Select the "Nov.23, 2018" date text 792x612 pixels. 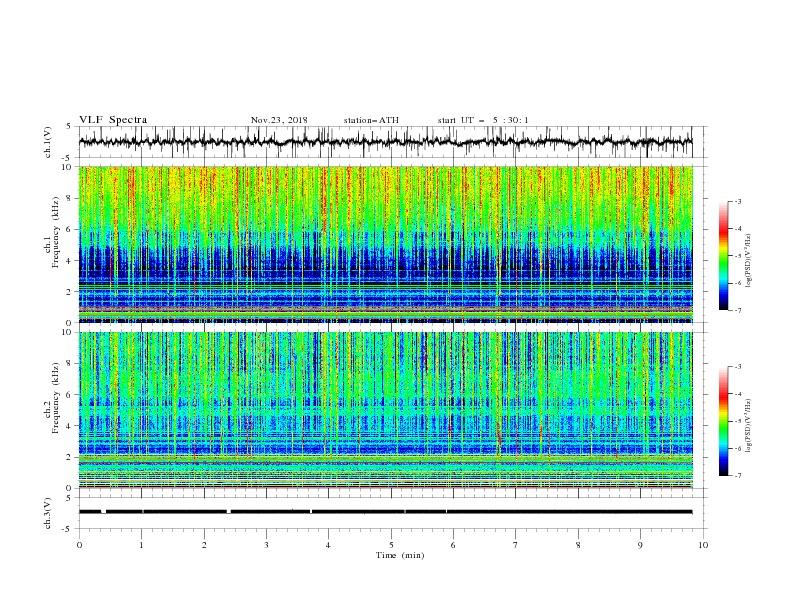[279, 120]
